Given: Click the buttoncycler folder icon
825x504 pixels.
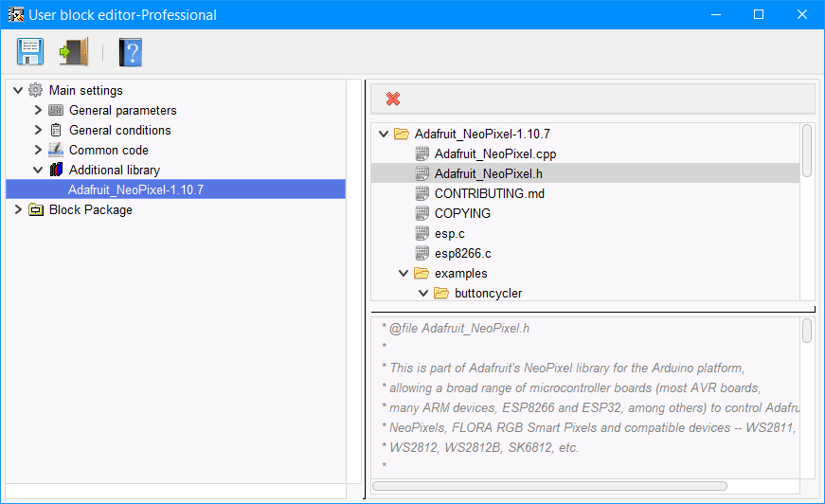Looking at the screenshot, I should (x=441, y=293).
